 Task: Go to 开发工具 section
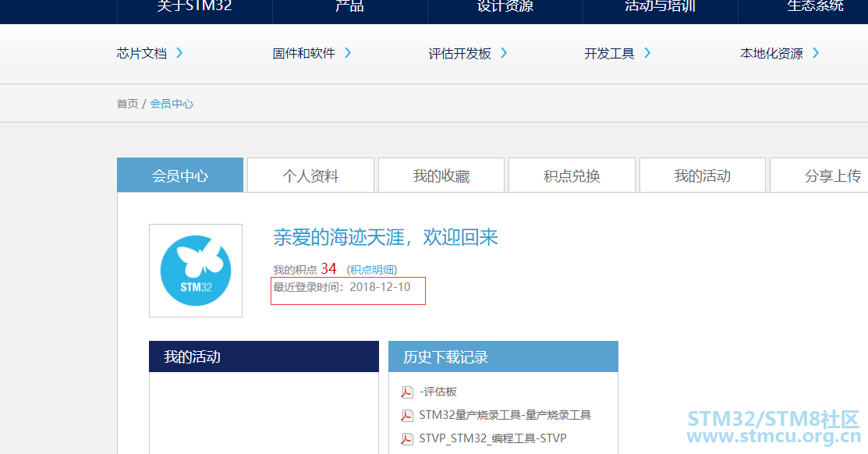coord(609,53)
